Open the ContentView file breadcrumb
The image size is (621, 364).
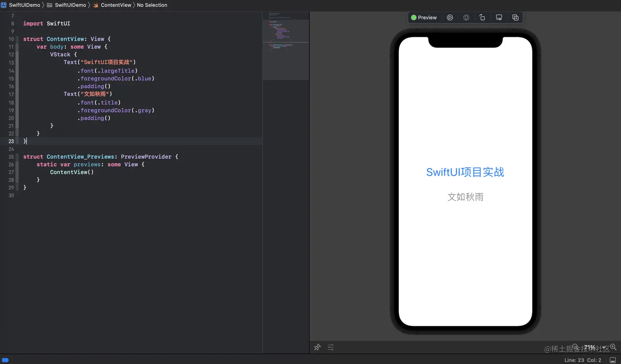pos(112,5)
